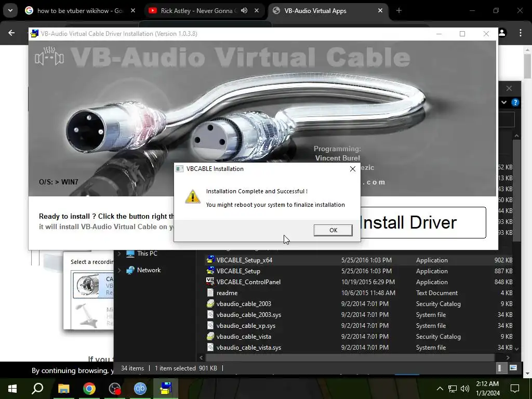
Task: Maximize the VB-Audio driver installer window
Action: pos(462,34)
